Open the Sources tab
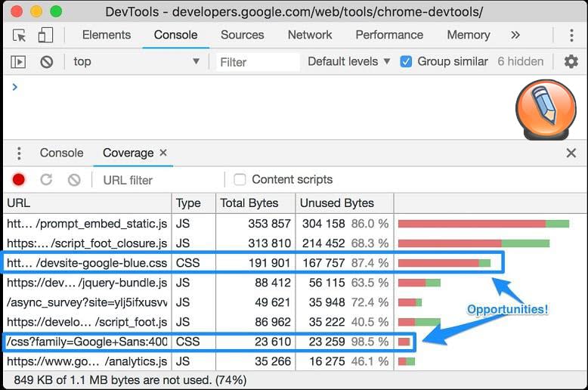 click(x=242, y=36)
